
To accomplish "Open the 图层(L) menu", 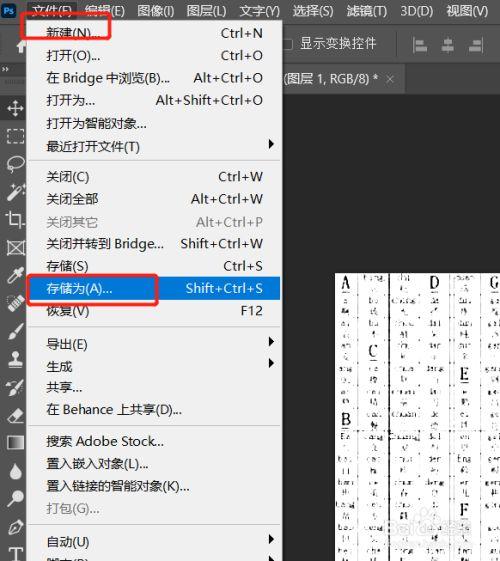I will pos(206,11).
